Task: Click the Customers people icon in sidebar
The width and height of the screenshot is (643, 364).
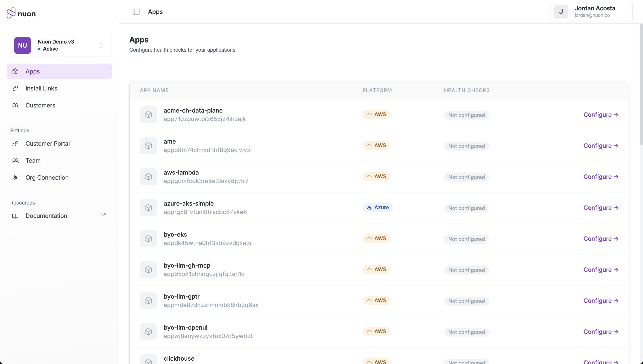Action: (15, 105)
